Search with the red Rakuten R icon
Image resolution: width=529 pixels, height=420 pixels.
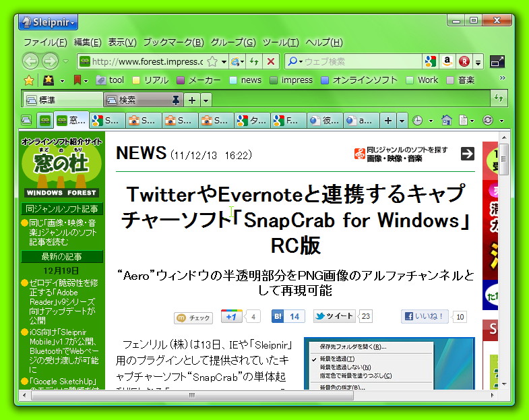point(464,61)
